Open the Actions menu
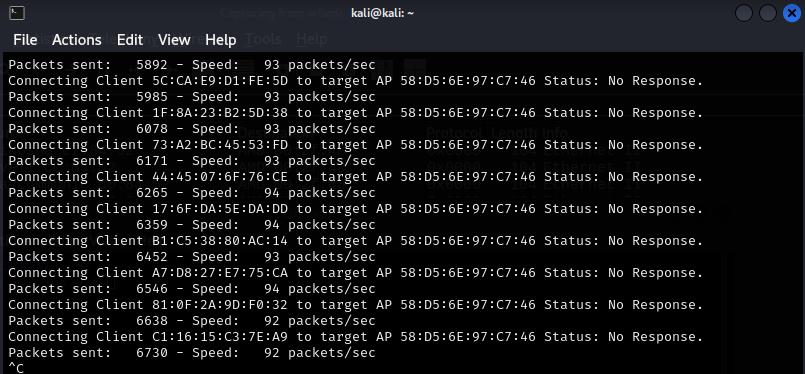Viewport: 805px width, 374px height. click(77, 40)
